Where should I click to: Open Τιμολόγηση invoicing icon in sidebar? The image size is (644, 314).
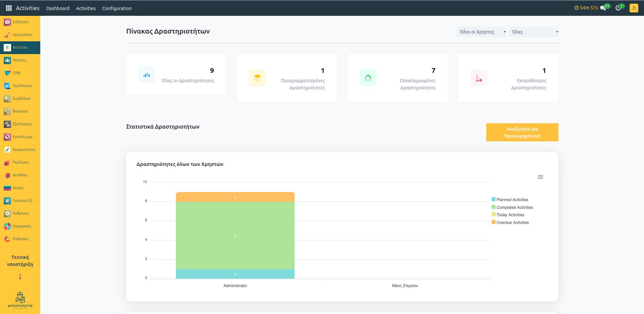7,86
